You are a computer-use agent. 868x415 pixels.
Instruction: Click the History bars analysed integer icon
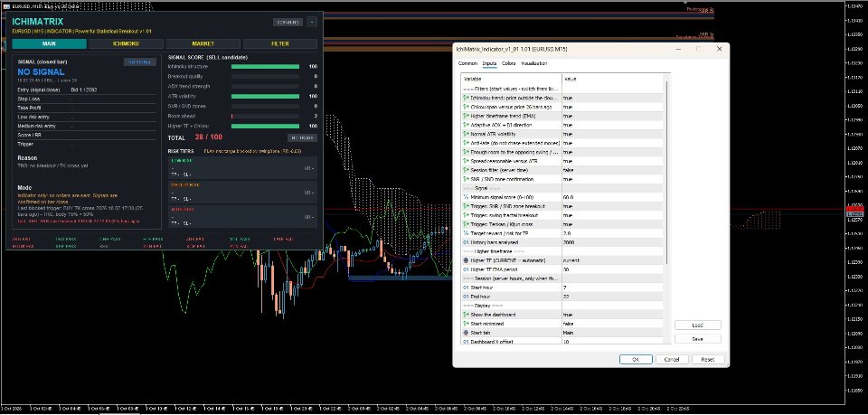pyautogui.click(x=467, y=242)
